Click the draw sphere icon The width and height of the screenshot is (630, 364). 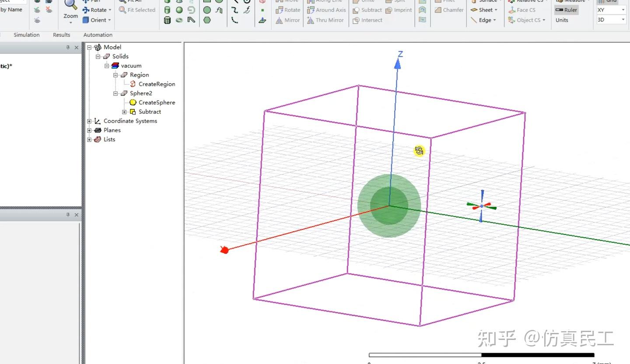[179, 10]
